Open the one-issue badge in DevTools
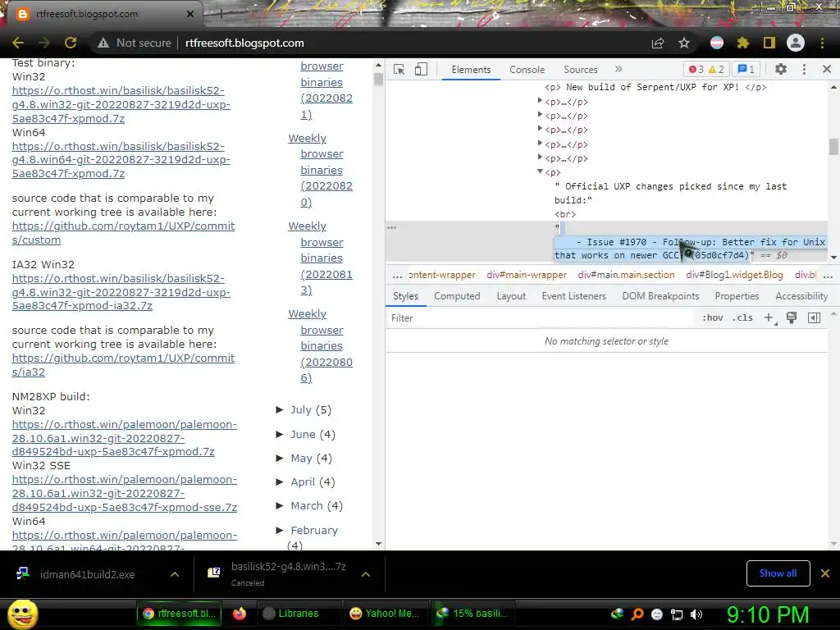Screen dimensions: 840x630 tap(746, 69)
